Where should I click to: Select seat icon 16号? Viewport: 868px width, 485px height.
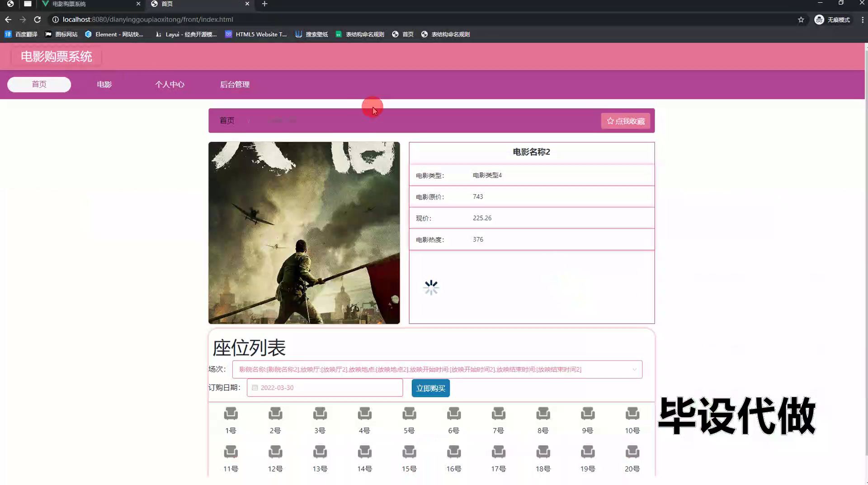point(454,452)
